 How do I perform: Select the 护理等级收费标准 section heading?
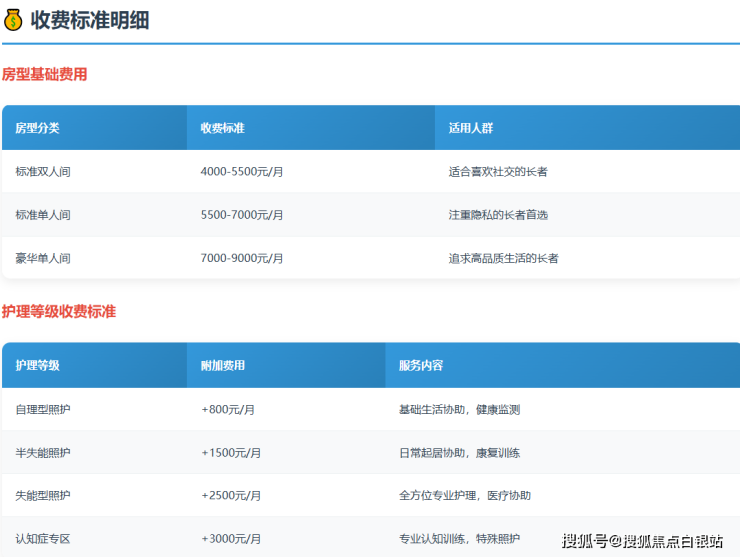[x=59, y=312]
